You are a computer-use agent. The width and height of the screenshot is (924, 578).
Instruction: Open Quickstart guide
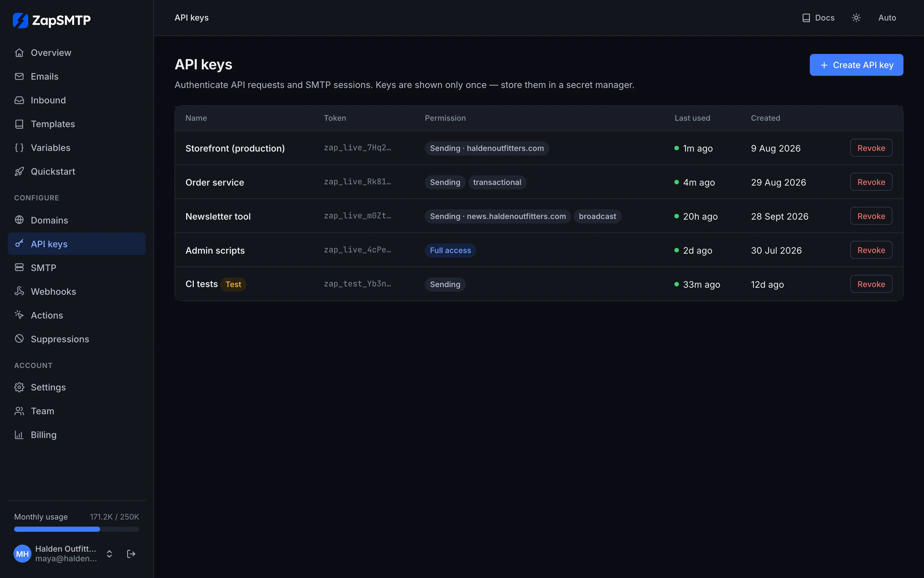point(76,171)
